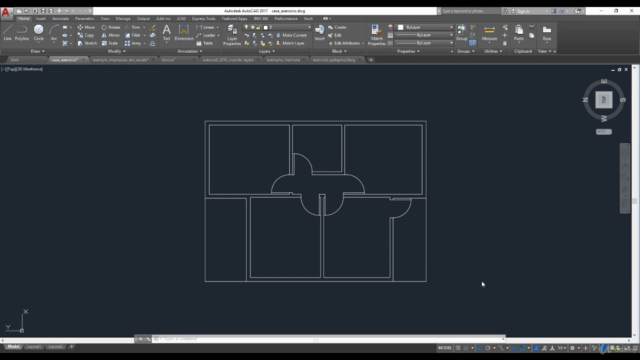
Task: Select the Arc tool
Action: [x=53, y=32]
